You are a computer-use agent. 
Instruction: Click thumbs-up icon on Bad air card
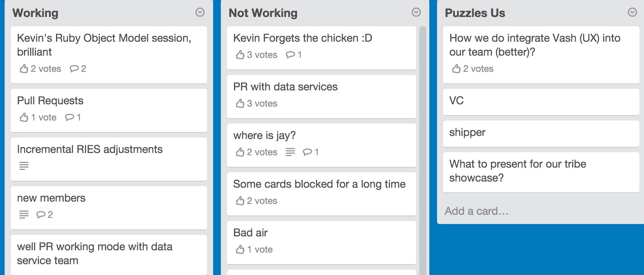pyautogui.click(x=240, y=250)
